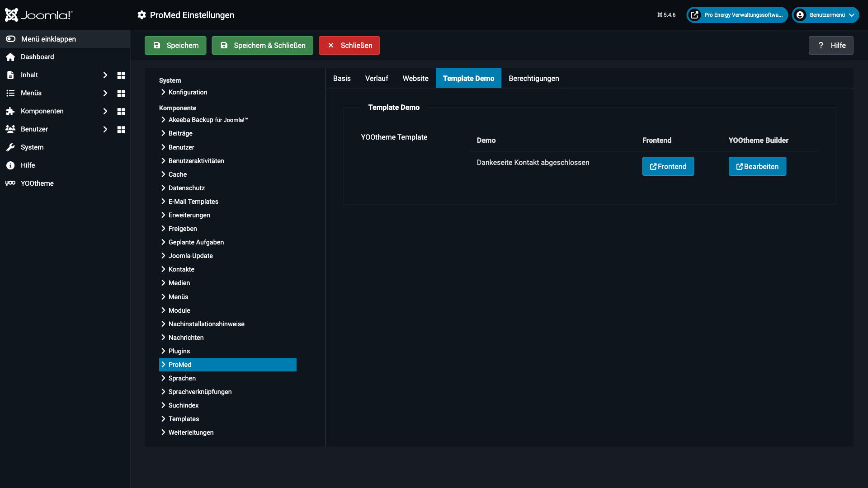Expand Menüs submenu chevron

pyautogui.click(x=105, y=93)
